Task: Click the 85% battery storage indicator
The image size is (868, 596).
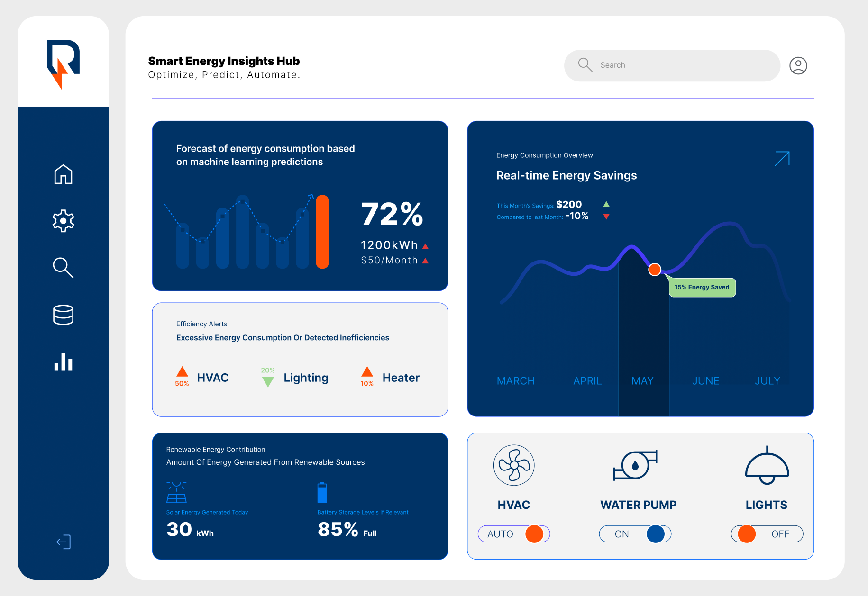Action: (x=338, y=529)
